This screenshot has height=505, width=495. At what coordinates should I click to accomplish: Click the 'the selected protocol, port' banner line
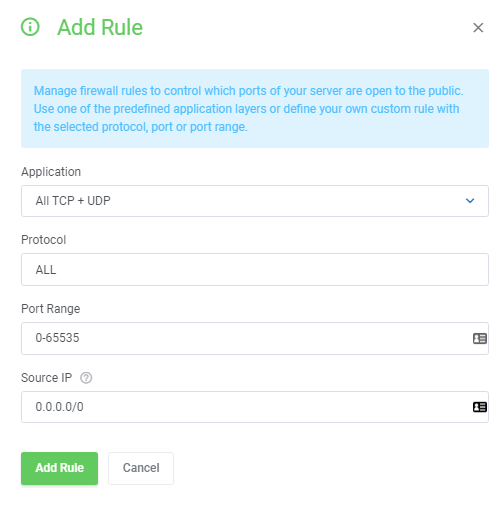pos(140,127)
